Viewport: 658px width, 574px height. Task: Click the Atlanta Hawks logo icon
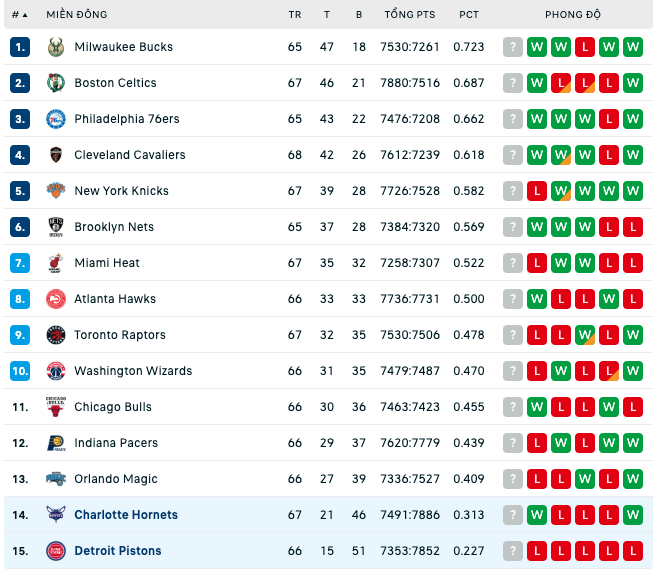56,299
